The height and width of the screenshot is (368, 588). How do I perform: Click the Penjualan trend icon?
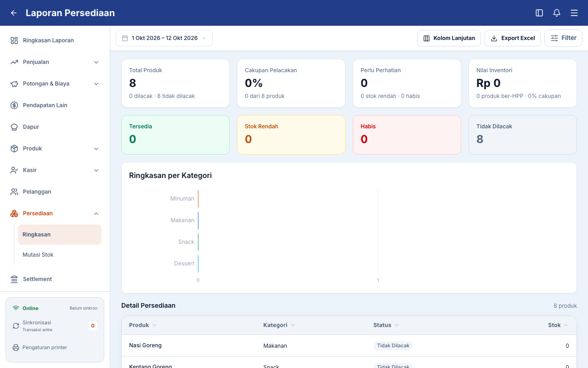pos(14,62)
